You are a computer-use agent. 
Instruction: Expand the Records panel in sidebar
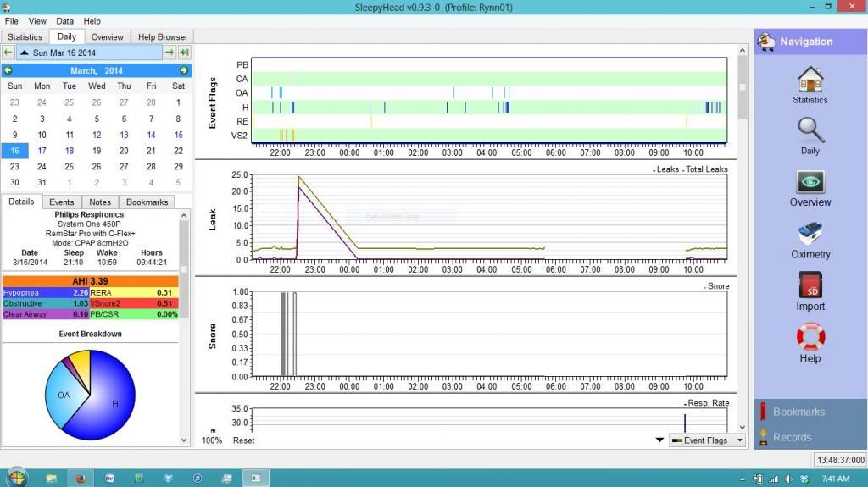(x=792, y=437)
